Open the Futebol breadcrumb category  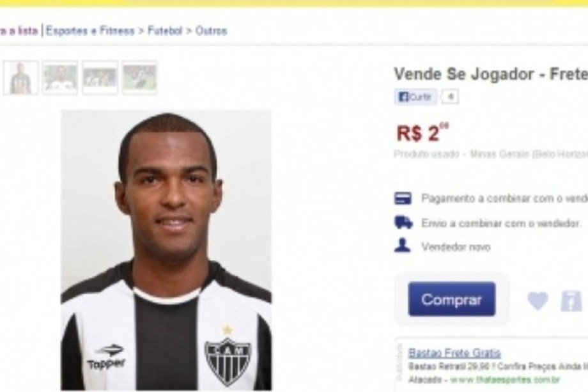[165, 31]
